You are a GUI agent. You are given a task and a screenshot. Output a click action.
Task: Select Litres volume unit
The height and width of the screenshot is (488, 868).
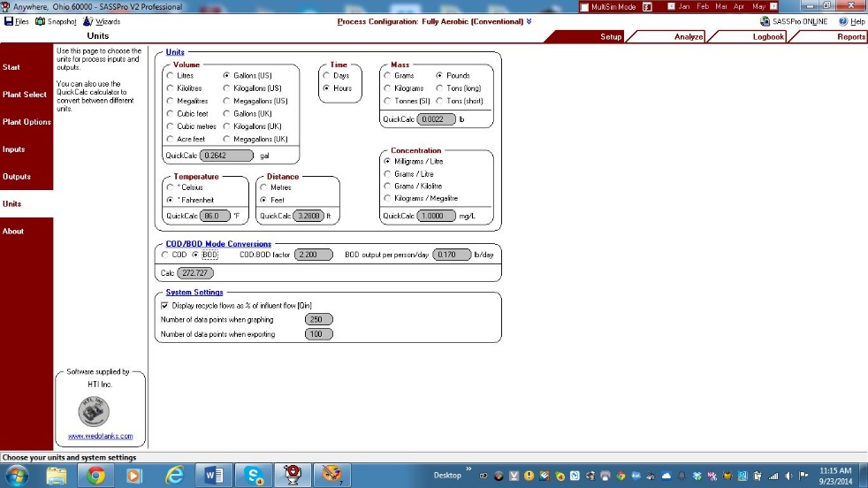click(x=170, y=76)
